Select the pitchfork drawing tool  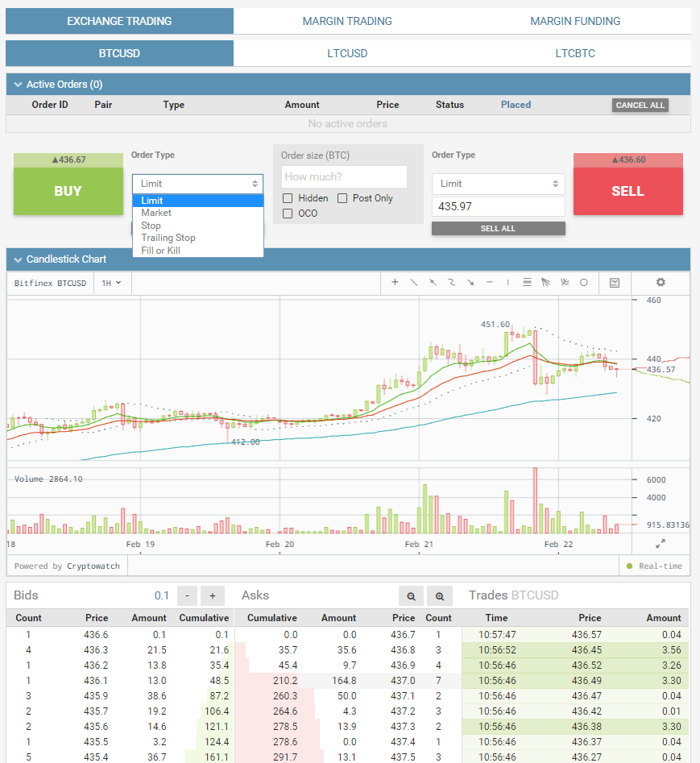(565, 282)
